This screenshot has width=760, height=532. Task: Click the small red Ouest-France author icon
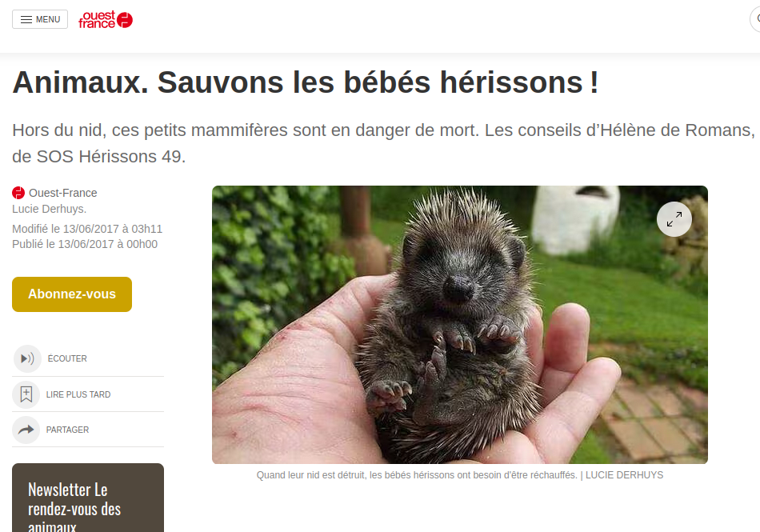tap(18, 193)
